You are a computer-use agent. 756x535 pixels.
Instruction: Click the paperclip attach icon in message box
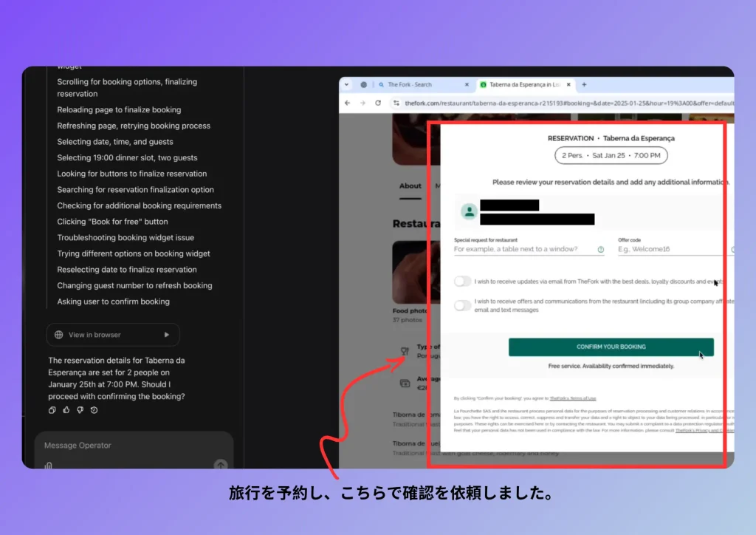pos(48,466)
